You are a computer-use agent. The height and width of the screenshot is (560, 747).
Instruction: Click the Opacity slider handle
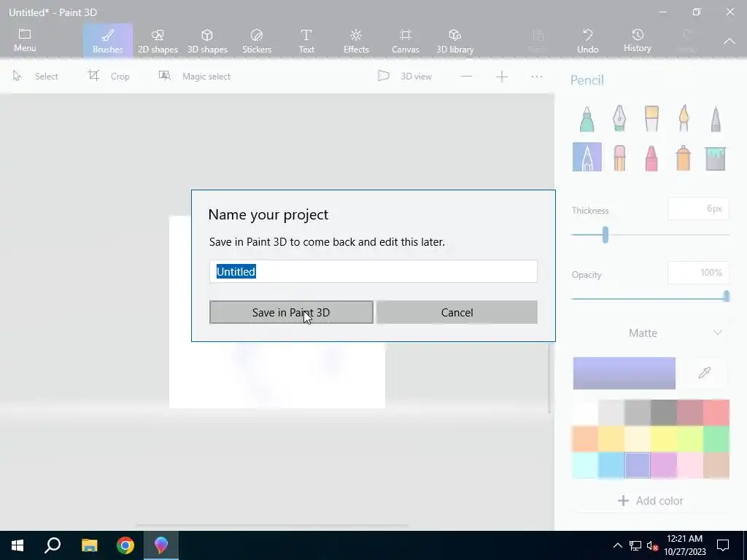click(726, 296)
